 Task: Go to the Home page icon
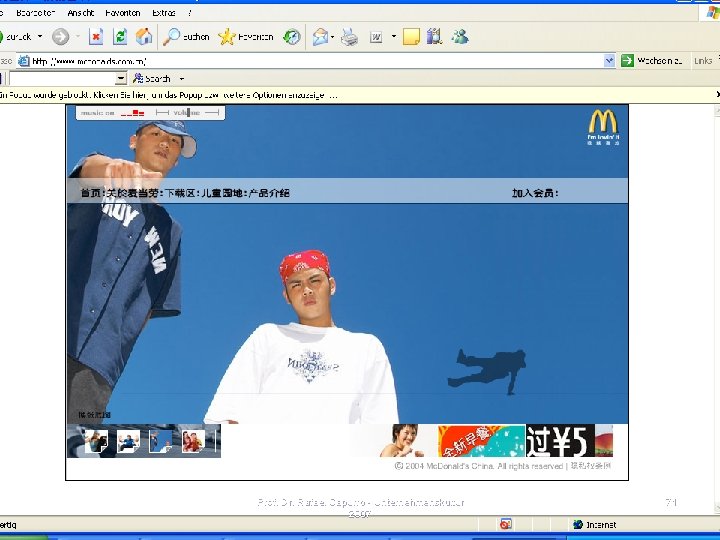click(x=144, y=37)
